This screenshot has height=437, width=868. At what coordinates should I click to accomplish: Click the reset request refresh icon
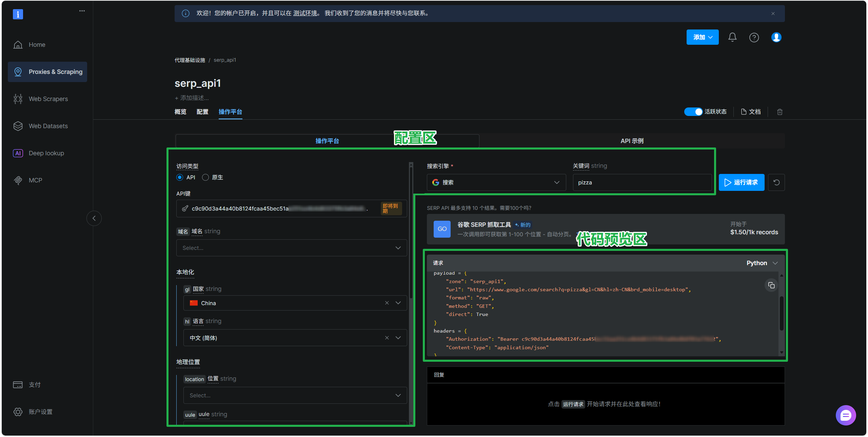[x=776, y=182]
